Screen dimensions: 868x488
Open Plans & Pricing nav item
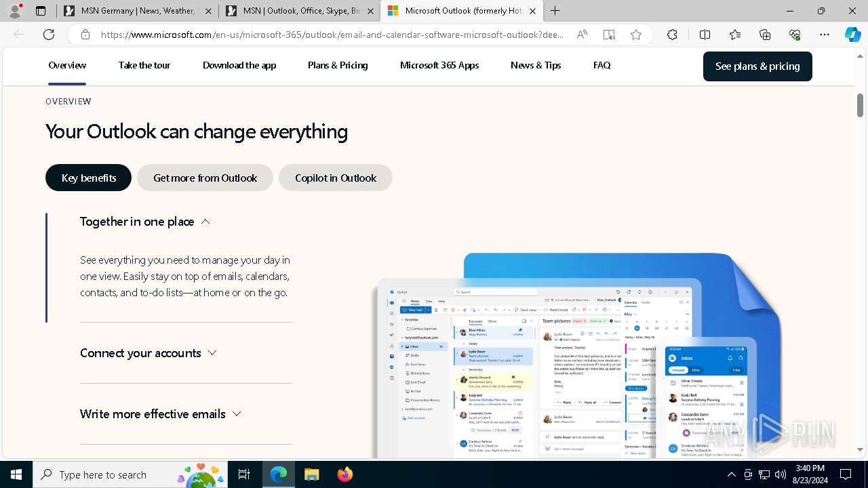click(338, 65)
